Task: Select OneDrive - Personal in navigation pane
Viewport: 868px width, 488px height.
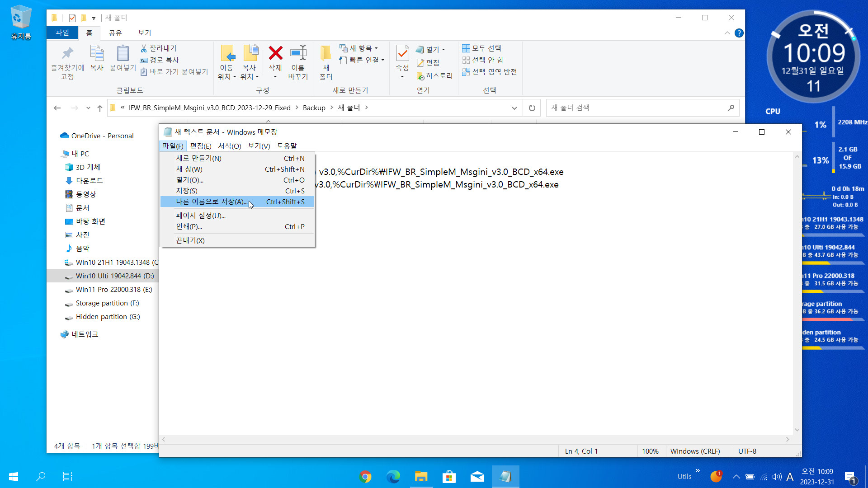Action: pyautogui.click(x=102, y=136)
